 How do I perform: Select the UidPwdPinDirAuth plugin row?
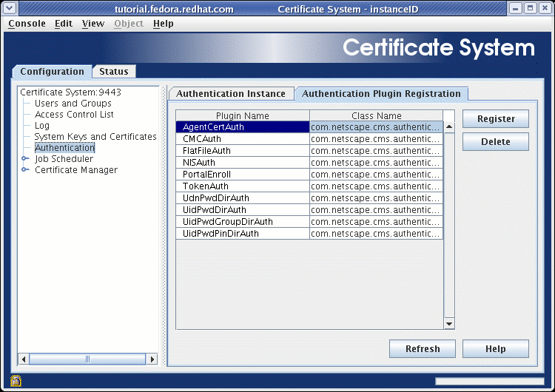click(x=309, y=234)
